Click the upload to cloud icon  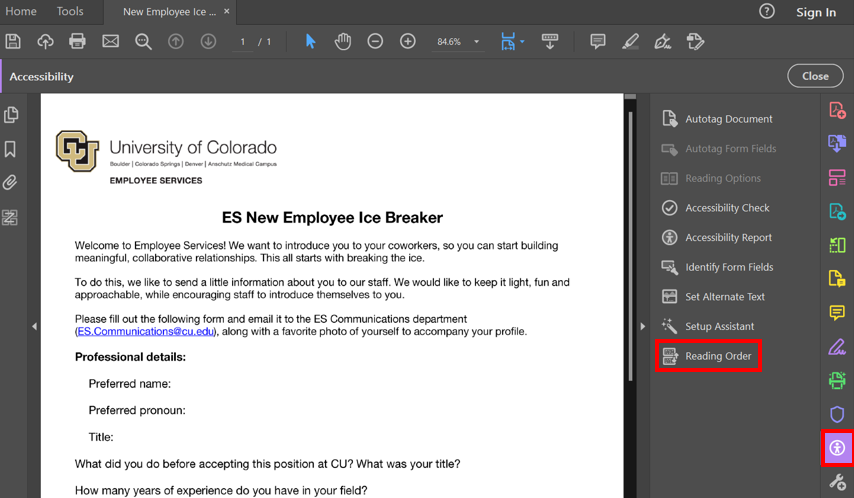click(x=45, y=41)
